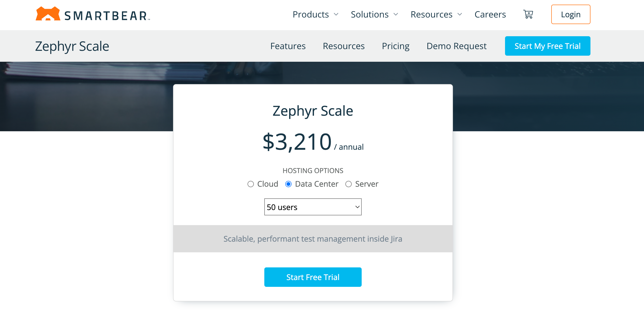Image resolution: width=644 pixels, height=334 pixels.
Task: Open the Demo Request page
Action: [x=456, y=46]
